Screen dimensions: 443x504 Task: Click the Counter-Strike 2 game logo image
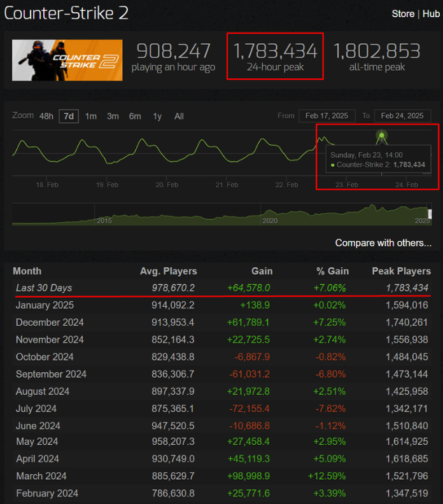(x=67, y=60)
